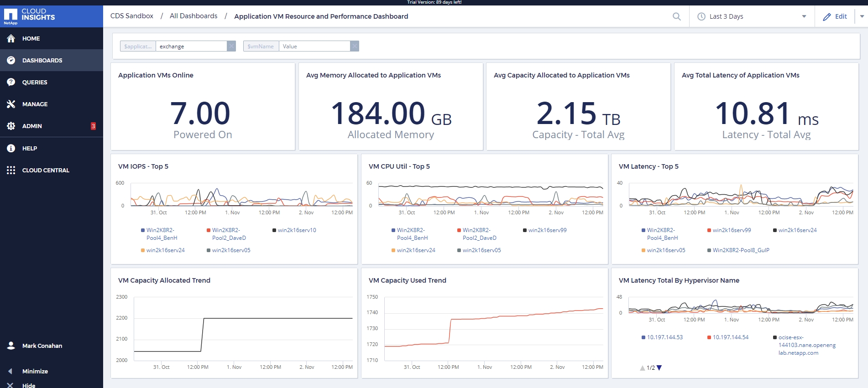Viewport: 868px width, 388px height.
Task: Select Dashboards in the sidebar
Action: pyautogui.click(x=42, y=61)
